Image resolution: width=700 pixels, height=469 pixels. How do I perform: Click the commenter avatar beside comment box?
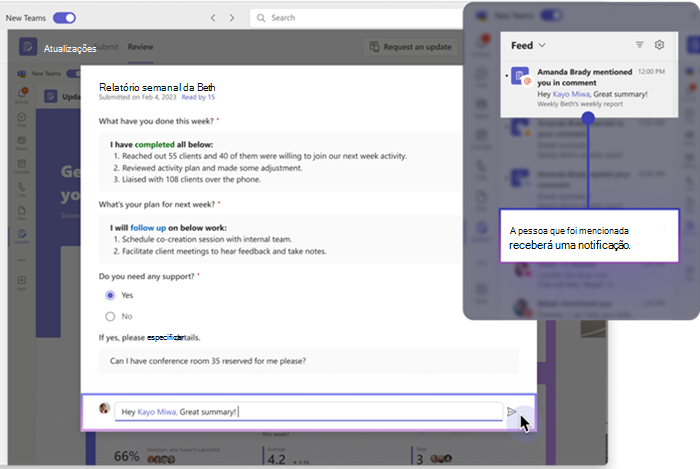point(104,408)
